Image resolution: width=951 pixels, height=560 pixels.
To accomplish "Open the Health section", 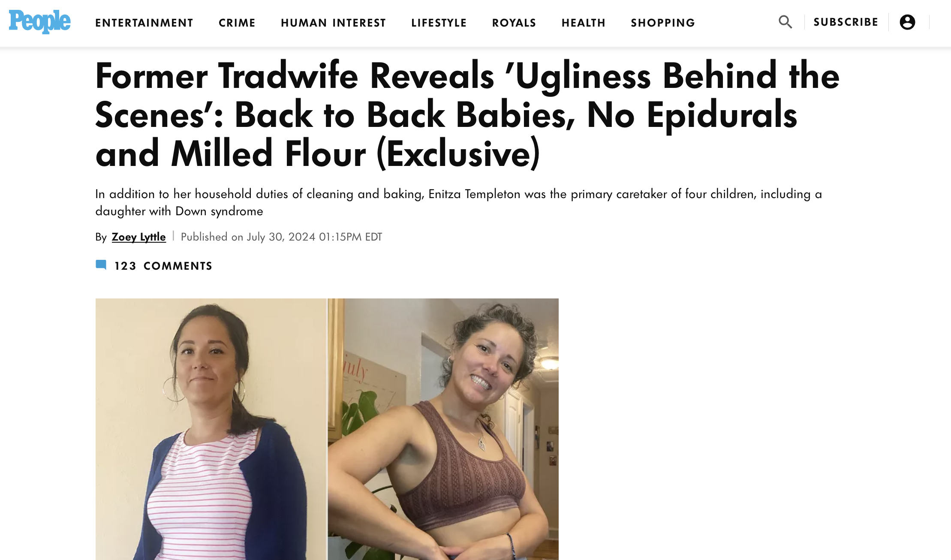I will (x=584, y=23).
